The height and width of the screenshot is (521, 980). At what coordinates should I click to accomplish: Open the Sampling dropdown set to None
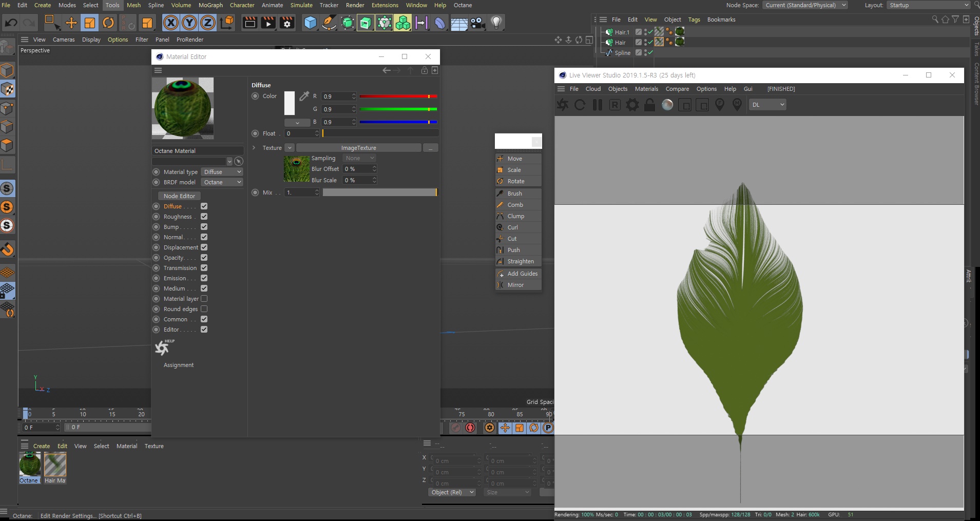(360, 158)
